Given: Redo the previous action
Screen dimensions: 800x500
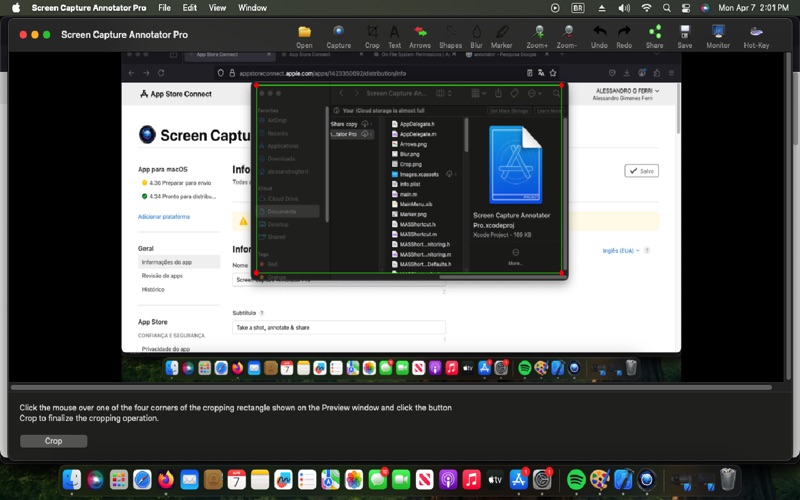Looking at the screenshot, I should coord(624,37).
